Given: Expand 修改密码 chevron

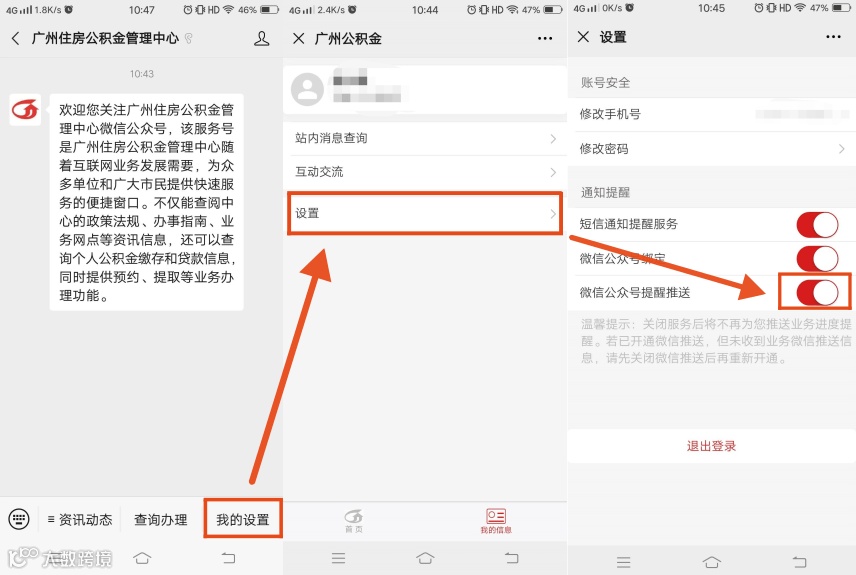Looking at the screenshot, I should point(841,149).
